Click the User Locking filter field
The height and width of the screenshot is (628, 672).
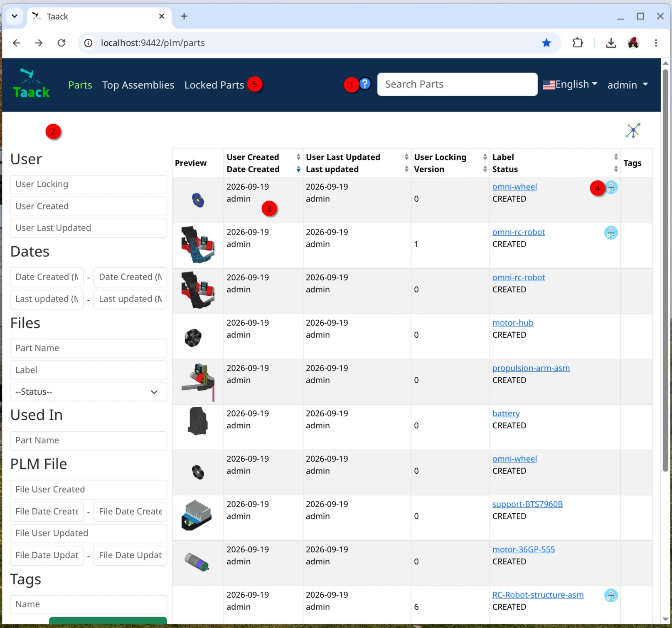(89, 184)
